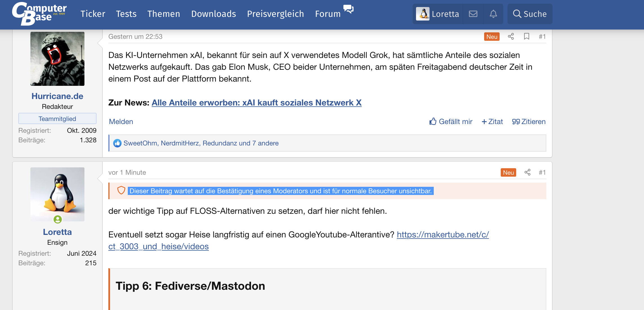This screenshot has height=310, width=644.
Task: Open the Loretta account menu
Action: 438,14
